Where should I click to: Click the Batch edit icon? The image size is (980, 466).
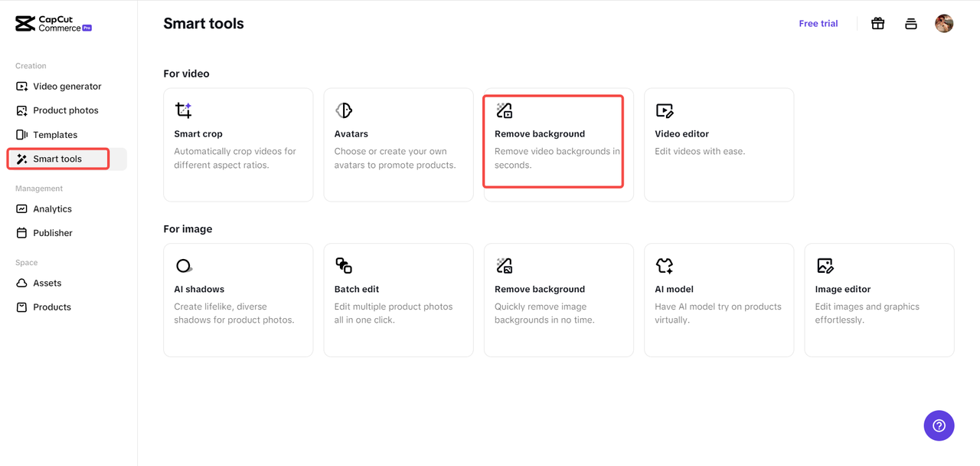point(344,266)
